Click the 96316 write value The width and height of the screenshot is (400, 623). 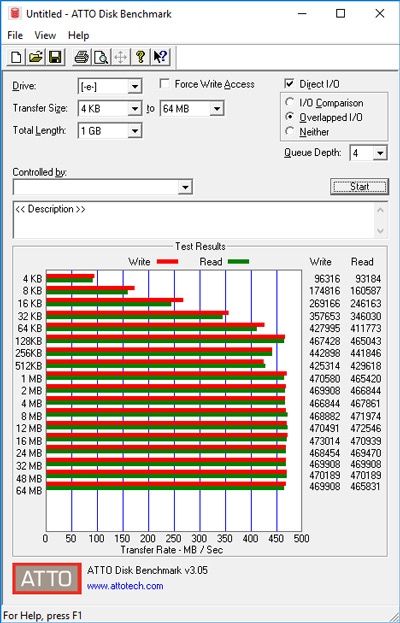click(x=327, y=279)
